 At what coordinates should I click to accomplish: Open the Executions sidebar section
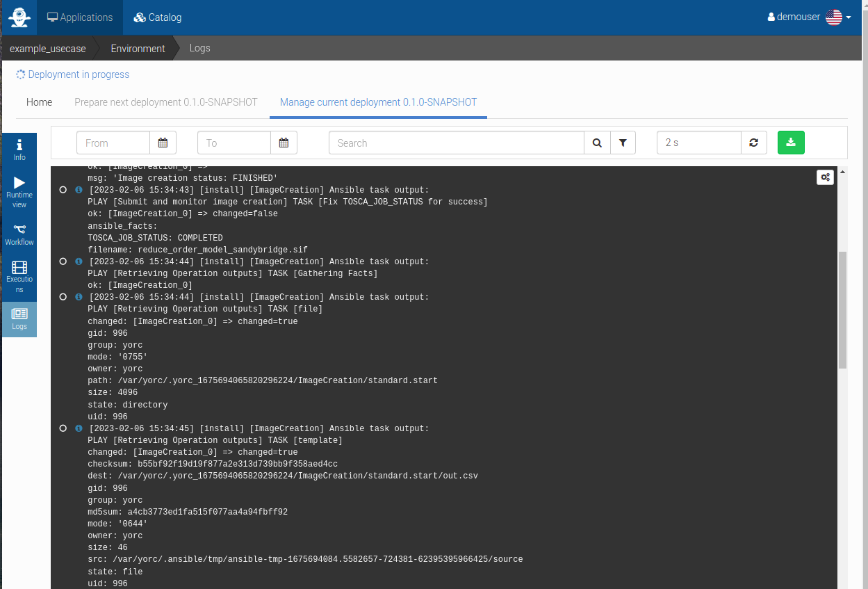[x=19, y=277]
